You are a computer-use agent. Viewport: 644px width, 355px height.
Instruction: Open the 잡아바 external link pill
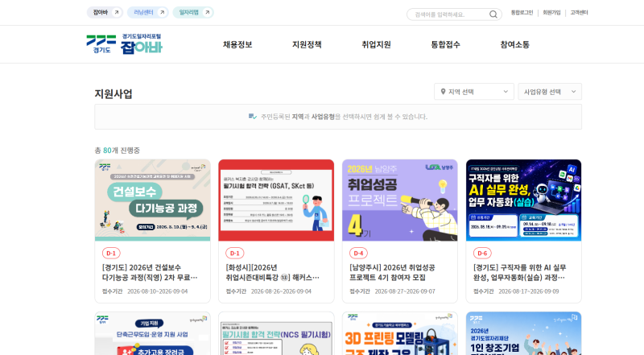pos(105,12)
